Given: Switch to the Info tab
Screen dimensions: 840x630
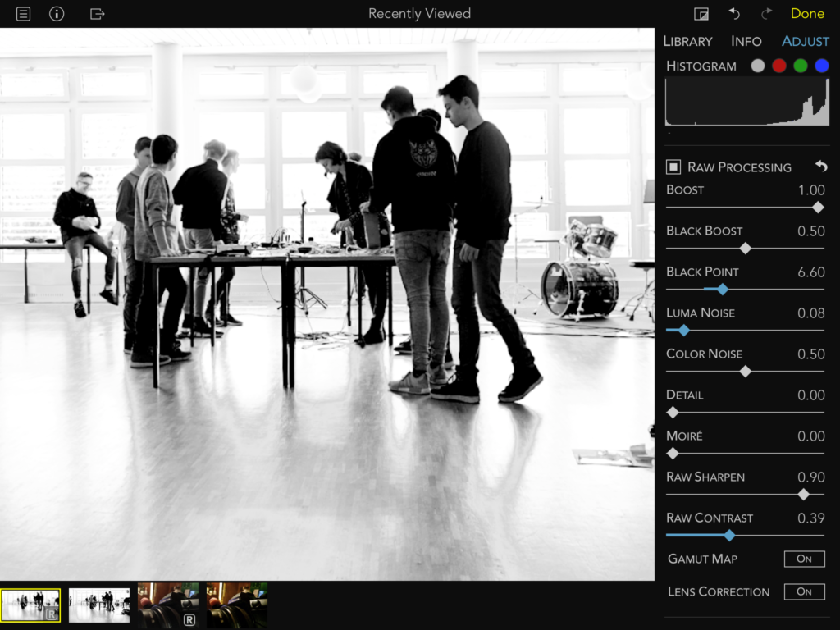Looking at the screenshot, I should [x=746, y=41].
